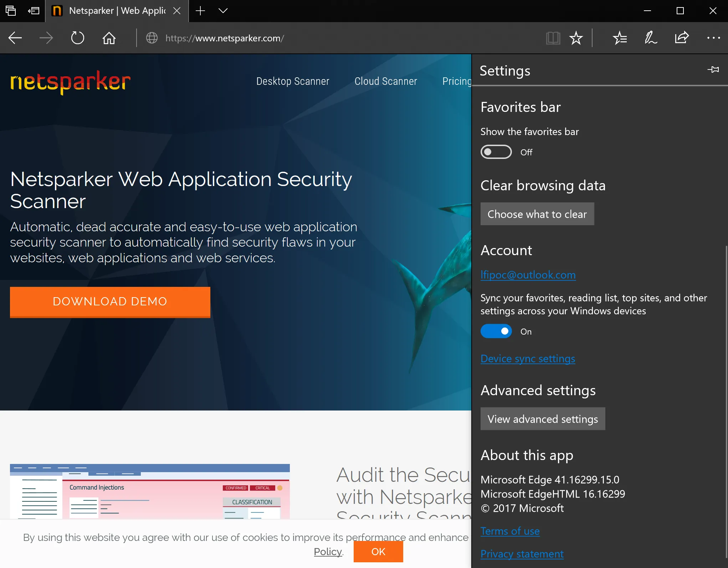This screenshot has width=728, height=568.
Task: Open the Hub favorites list panel
Action: click(x=619, y=38)
